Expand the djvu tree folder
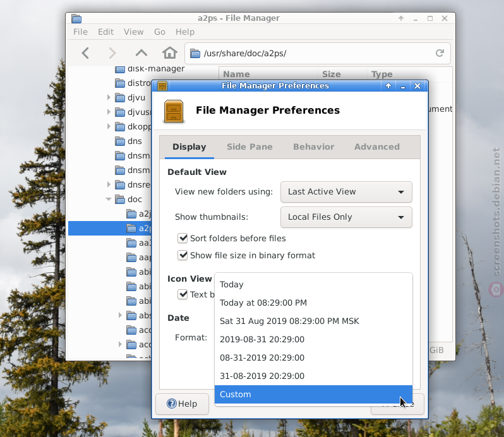The image size is (504, 437). (109, 98)
